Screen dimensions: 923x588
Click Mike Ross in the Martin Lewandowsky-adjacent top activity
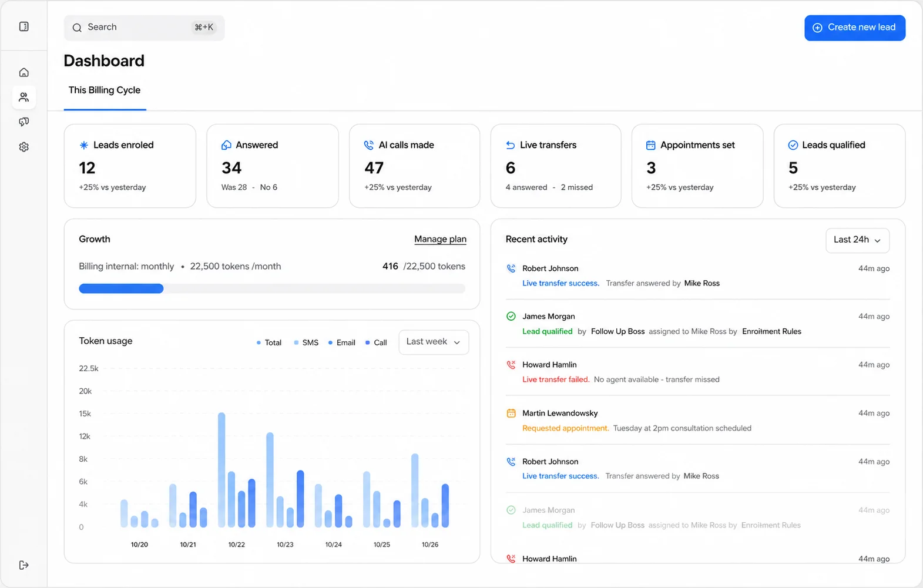point(702,283)
